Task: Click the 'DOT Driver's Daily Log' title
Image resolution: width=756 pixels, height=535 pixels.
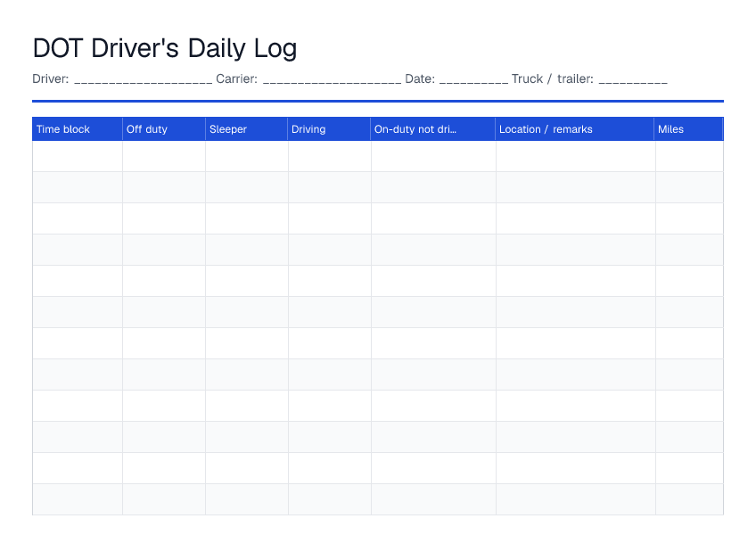Action: [x=164, y=48]
